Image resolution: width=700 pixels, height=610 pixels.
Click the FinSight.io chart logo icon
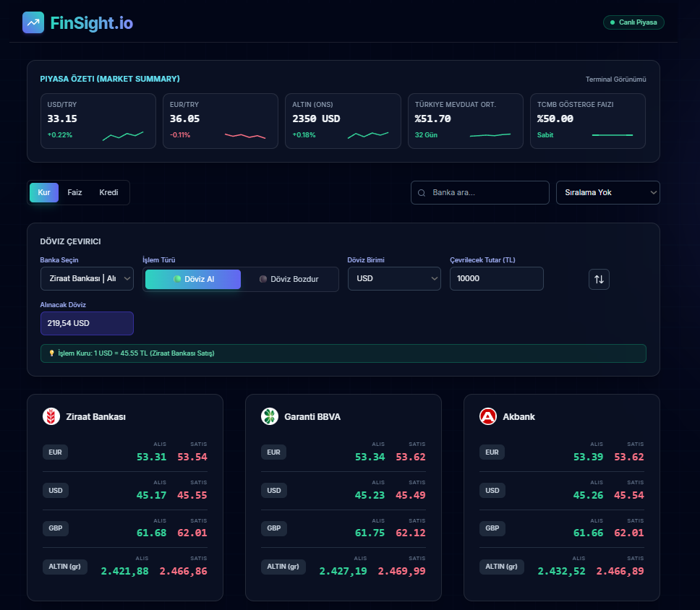tap(33, 22)
